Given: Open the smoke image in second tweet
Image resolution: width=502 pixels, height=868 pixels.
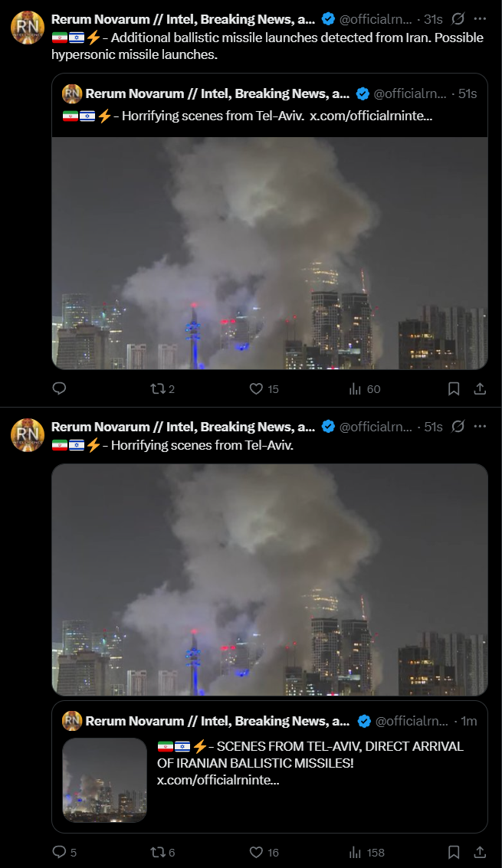Looking at the screenshot, I should click(x=270, y=580).
